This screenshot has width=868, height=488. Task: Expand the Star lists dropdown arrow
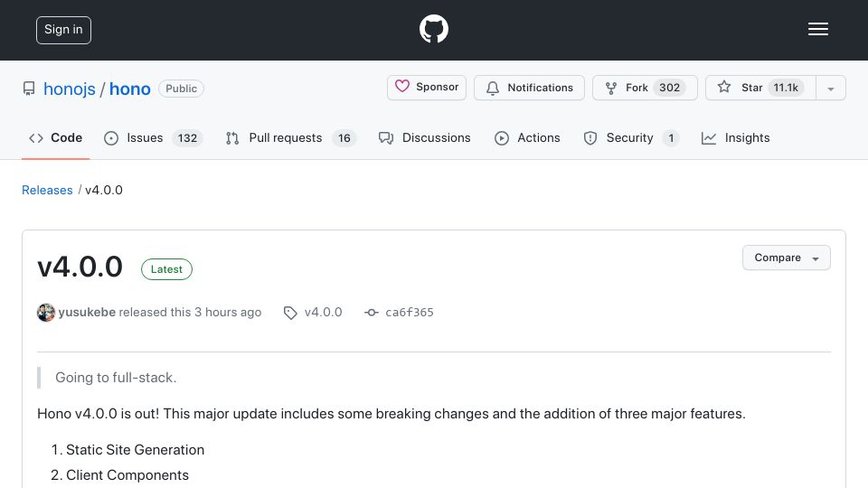click(831, 88)
